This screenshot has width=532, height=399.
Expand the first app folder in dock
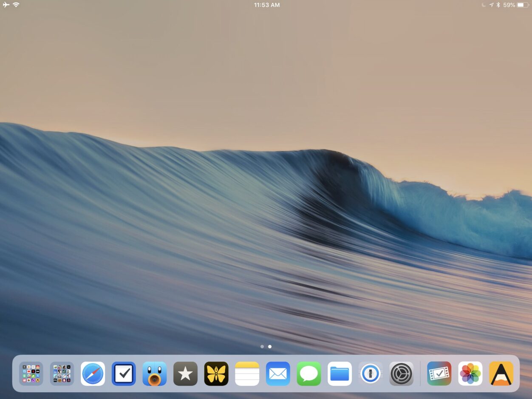tap(31, 374)
